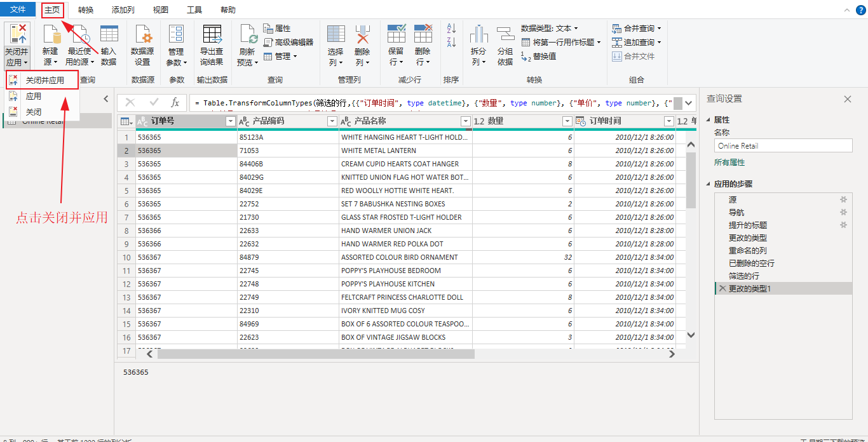Select the 已删除的空行 applied step
Image resolution: width=868 pixels, height=442 pixels.
[783, 263]
